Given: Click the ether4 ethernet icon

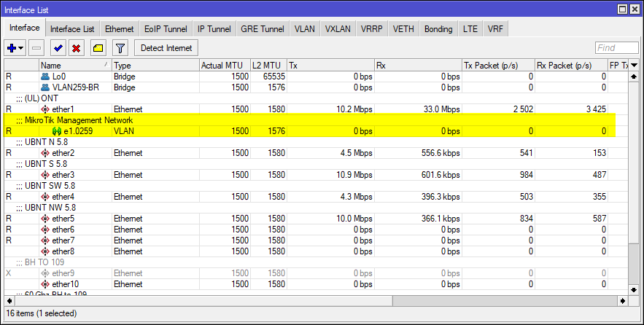Looking at the screenshot, I should pyautogui.click(x=45, y=197).
